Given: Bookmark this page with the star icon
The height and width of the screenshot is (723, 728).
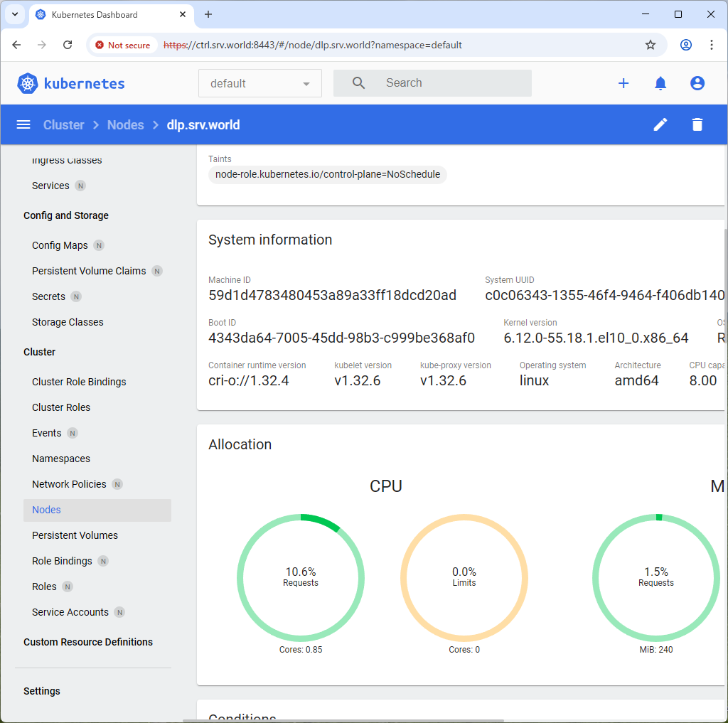Looking at the screenshot, I should coord(650,45).
